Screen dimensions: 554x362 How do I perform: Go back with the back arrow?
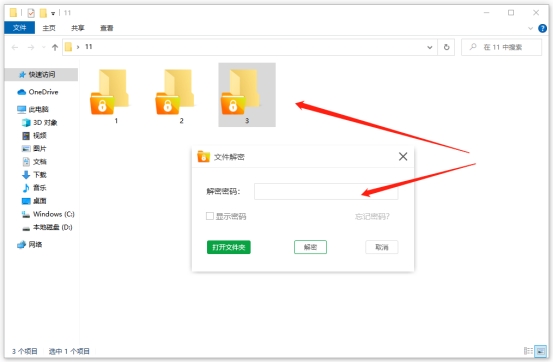15,47
